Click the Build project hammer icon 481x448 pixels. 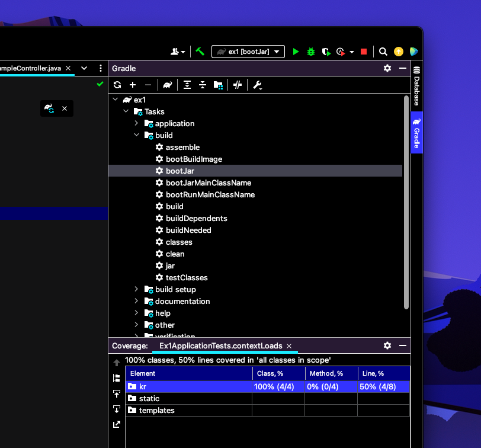tap(200, 52)
